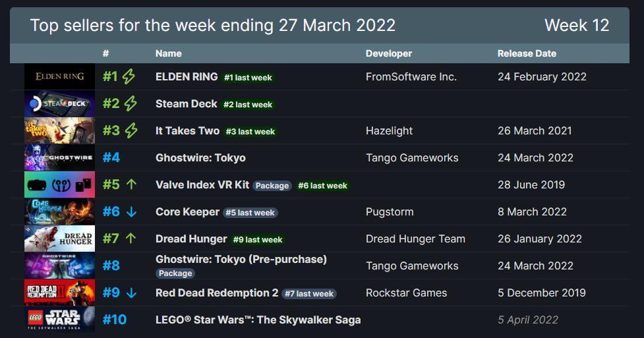Click the lightning bolt icon beside #3
The width and height of the screenshot is (644, 338).
point(131,130)
